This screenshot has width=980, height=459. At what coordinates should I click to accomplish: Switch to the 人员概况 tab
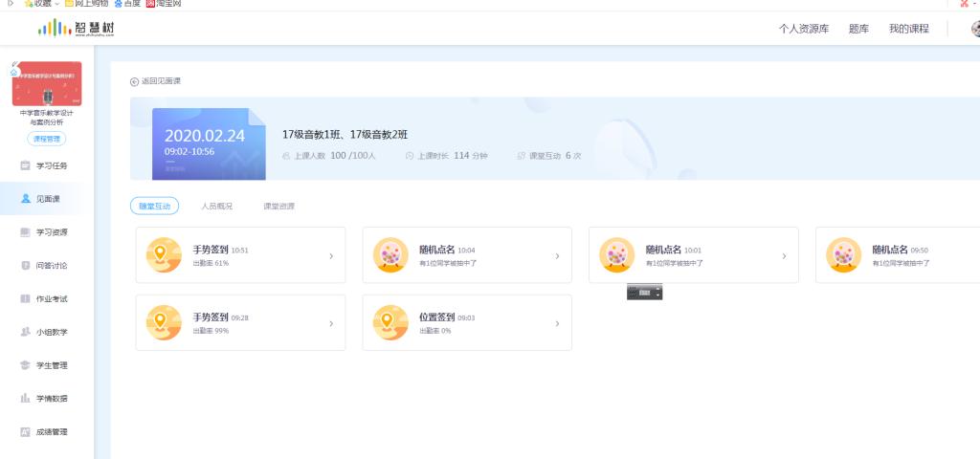click(216, 207)
